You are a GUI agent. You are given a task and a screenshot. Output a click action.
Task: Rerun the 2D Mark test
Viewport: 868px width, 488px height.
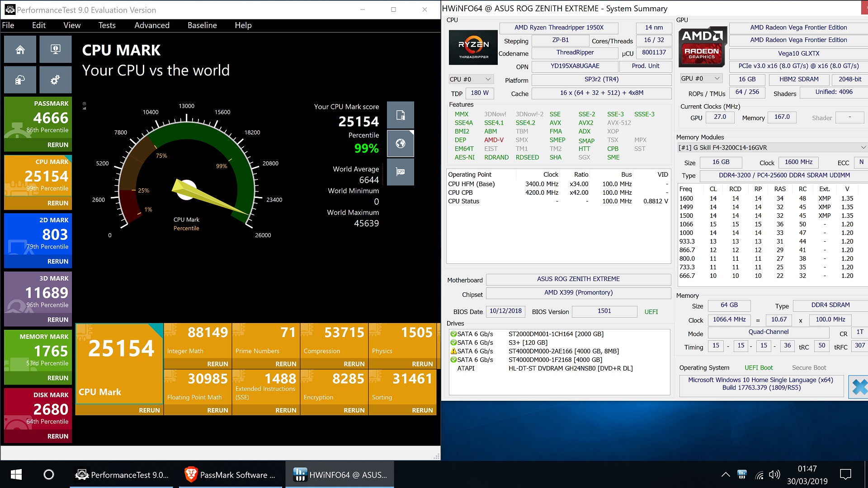tap(58, 262)
